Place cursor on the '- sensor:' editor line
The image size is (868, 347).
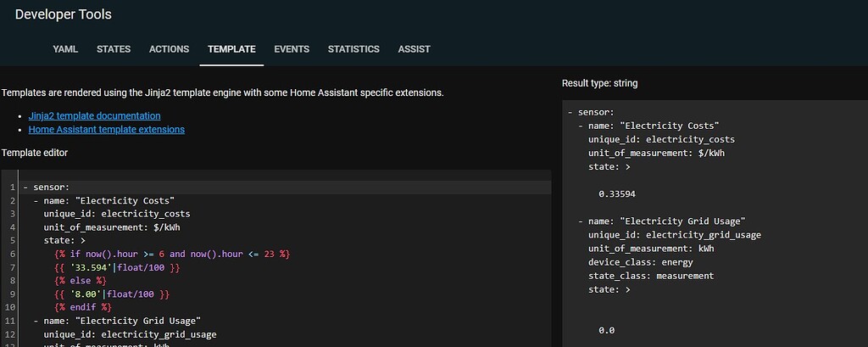51,187
